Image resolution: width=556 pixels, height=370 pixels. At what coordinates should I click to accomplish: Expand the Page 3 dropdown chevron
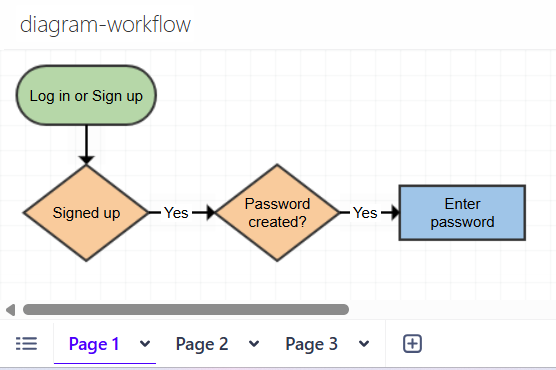click(x=364, y=344)
